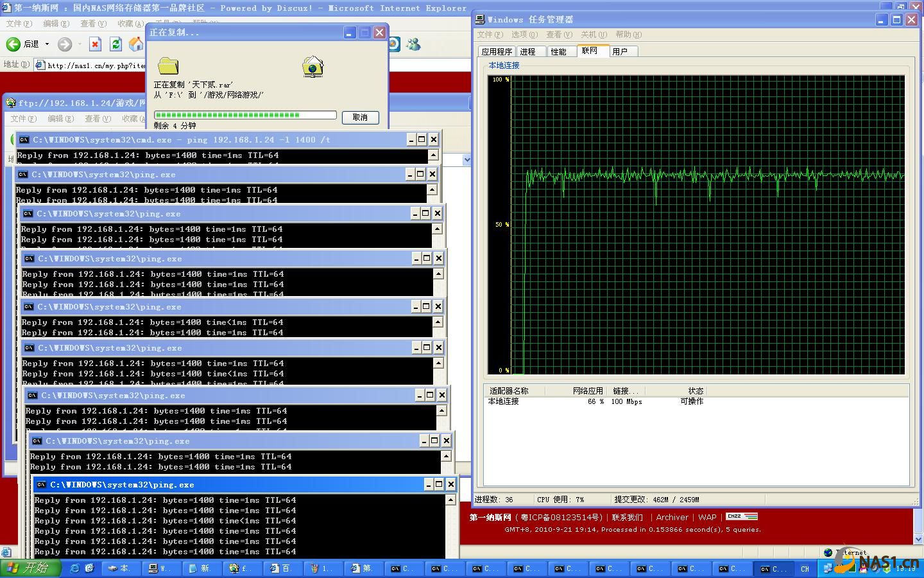Viewport: 924px width, 578px height.
Task: Click the red X Stop button in IE
Action: pos(95,44)
